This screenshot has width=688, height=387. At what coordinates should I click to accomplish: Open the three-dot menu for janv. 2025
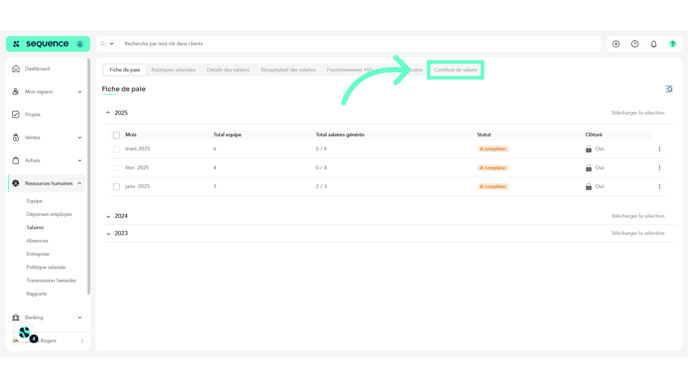659,186
